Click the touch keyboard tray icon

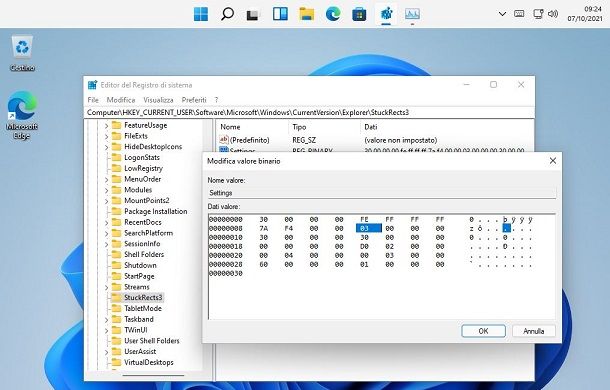tap(519, 14)
